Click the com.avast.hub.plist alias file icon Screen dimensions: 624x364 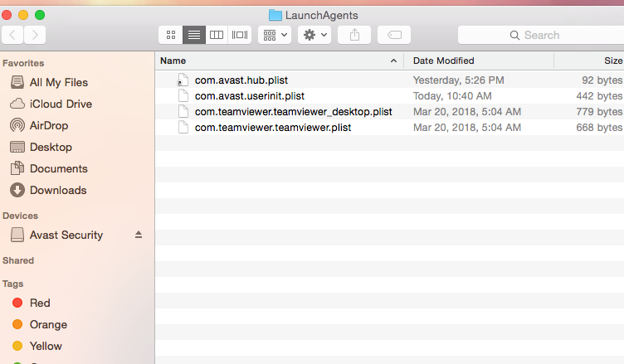tap(183, 80)
